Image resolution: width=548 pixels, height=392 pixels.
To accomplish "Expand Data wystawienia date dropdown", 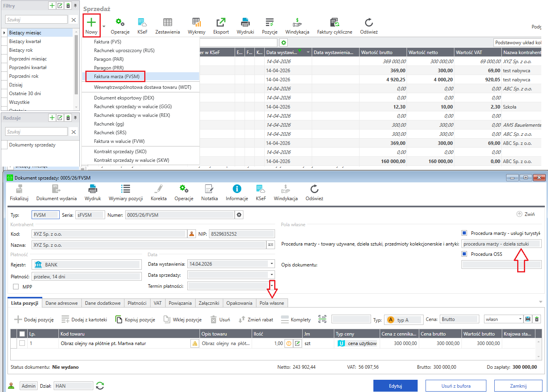I will pos(272,264).
